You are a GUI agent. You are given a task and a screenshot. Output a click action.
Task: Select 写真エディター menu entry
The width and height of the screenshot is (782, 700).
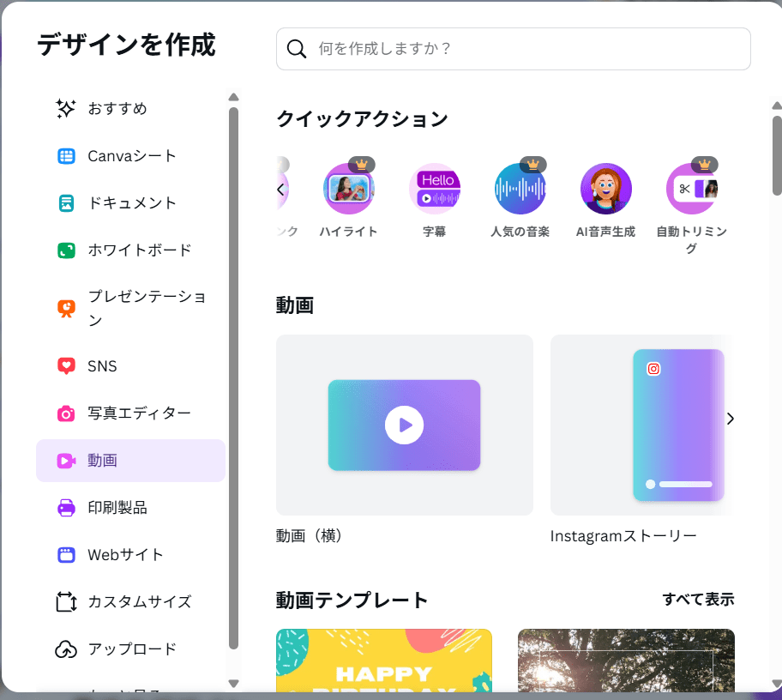point(130,413)
